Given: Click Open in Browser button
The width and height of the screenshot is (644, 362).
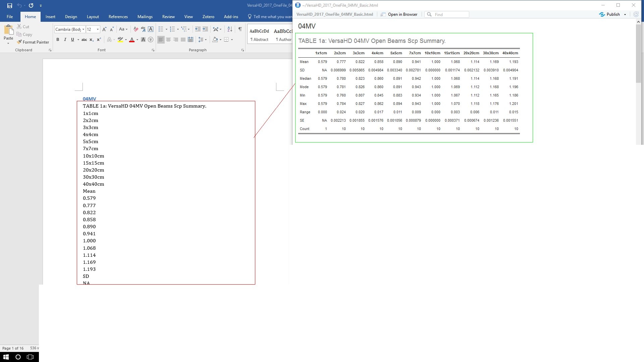Looking at the screenshot, I should [399, 14].
